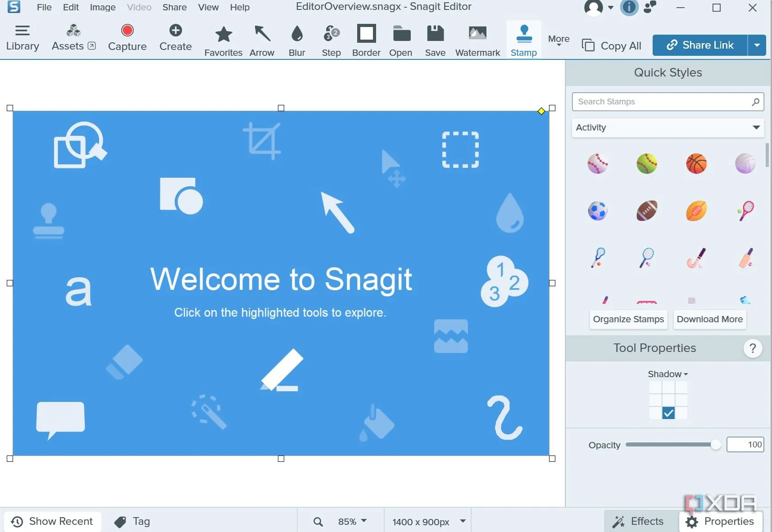Click the Open folder icon
Viewport: 772px width, 532px height.
click(x=401, y=41)
